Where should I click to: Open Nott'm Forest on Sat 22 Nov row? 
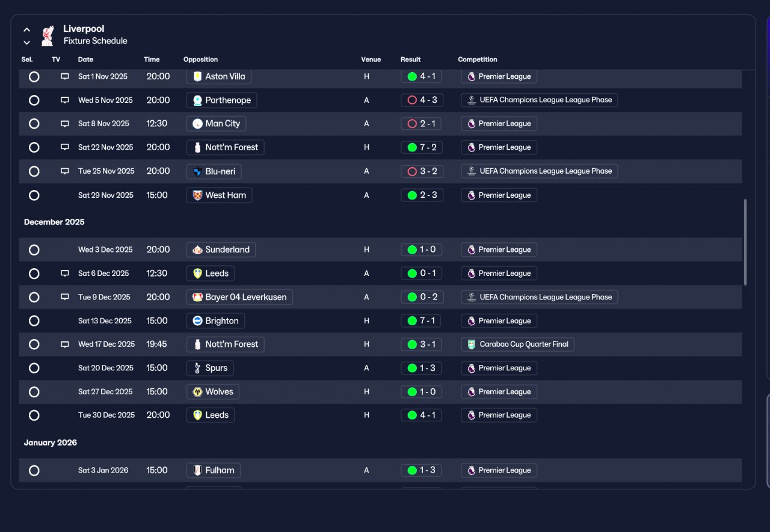click(x=225, y=147)
